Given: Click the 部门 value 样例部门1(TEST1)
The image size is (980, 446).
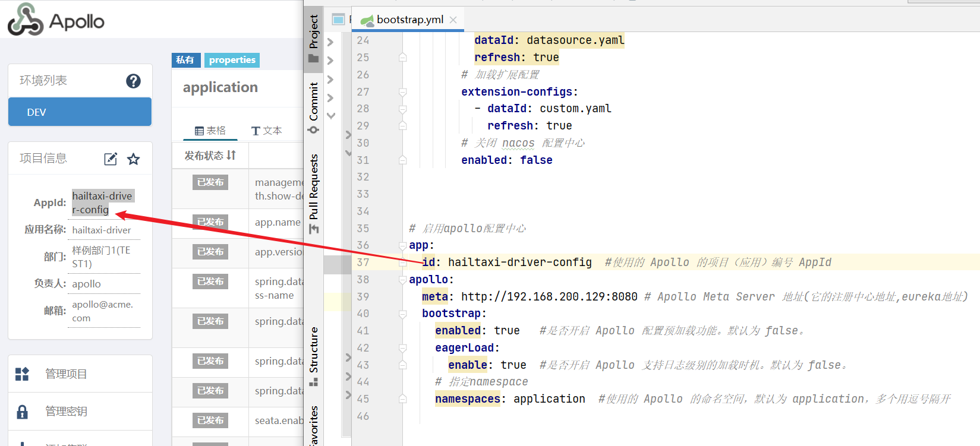Looking at the screenshot, I should pyautogui.click(x=101, y=257).
